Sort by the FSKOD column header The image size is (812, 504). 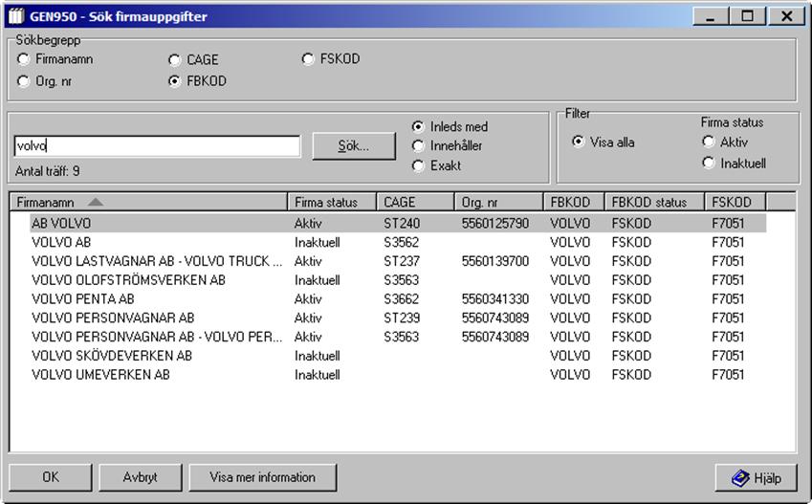click(x=735, y=202)
